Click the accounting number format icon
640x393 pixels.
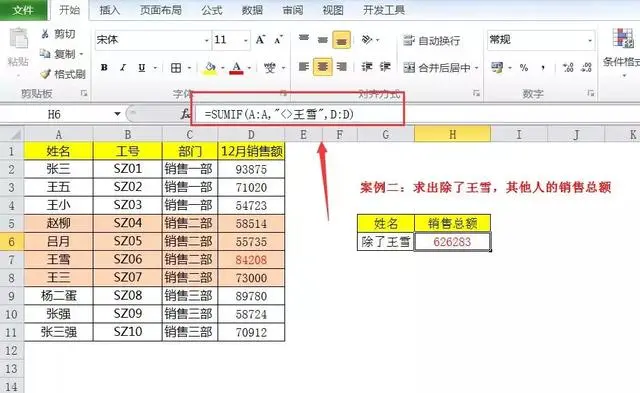497,67
